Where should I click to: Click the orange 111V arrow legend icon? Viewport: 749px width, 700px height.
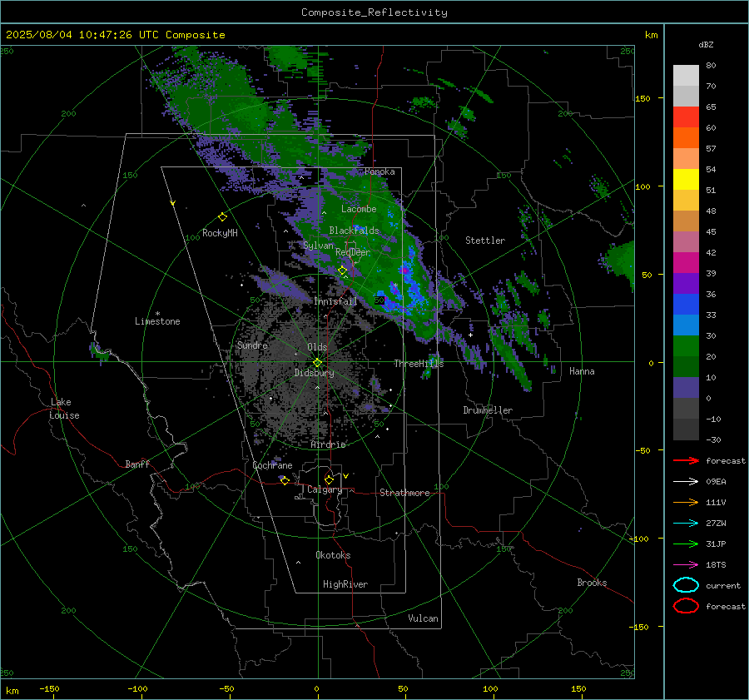(x=686, y=502)
